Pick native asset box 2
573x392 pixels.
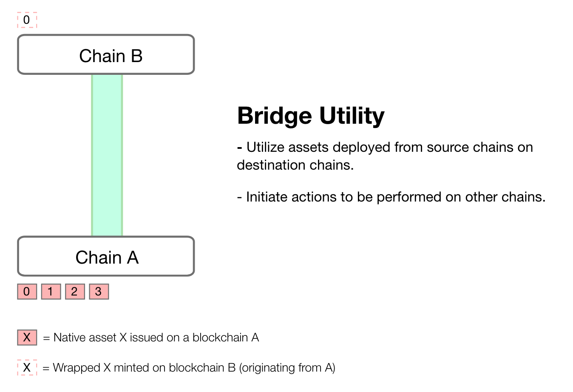click(75, 292)
